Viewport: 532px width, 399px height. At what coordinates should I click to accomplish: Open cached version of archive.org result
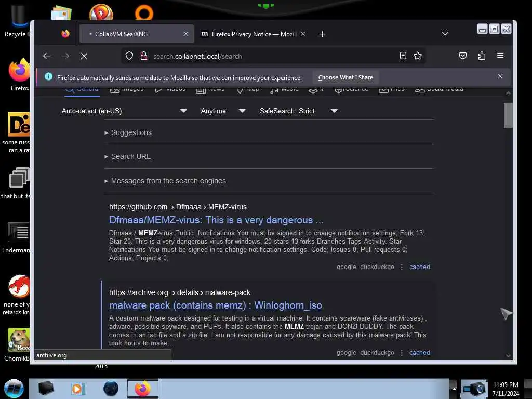click(420, 353)
